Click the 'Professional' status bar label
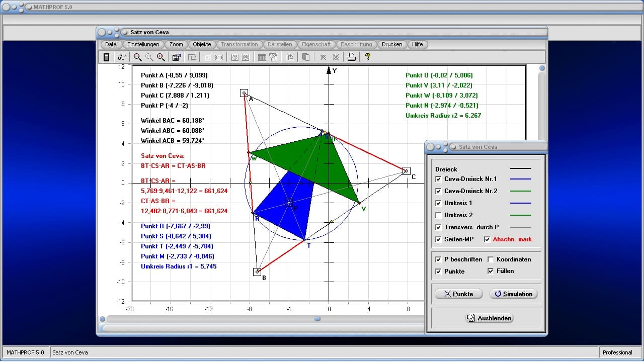 click(x=617, y=352)
